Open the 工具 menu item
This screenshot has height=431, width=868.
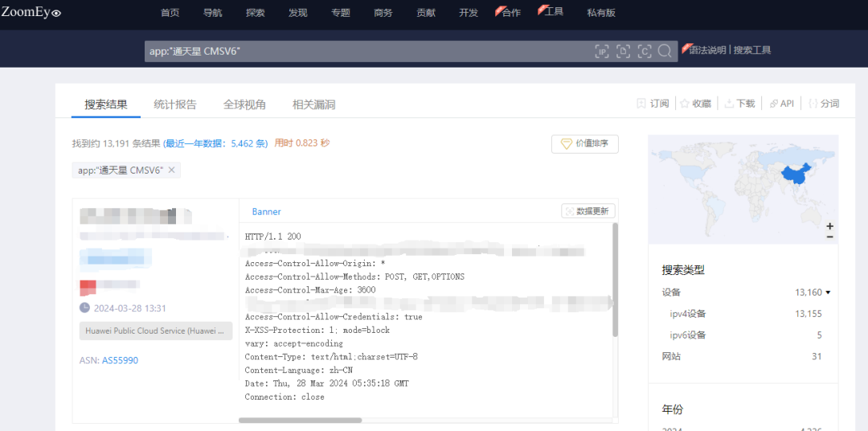[552, 11]
